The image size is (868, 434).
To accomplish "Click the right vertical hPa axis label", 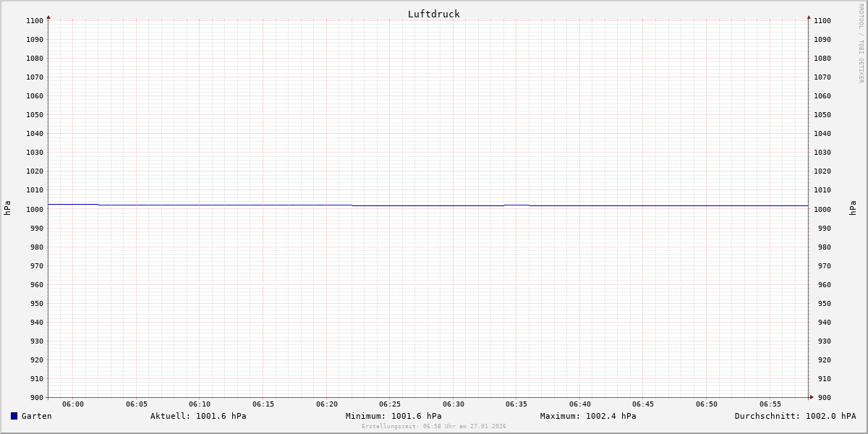I will [x=853, y=208].
